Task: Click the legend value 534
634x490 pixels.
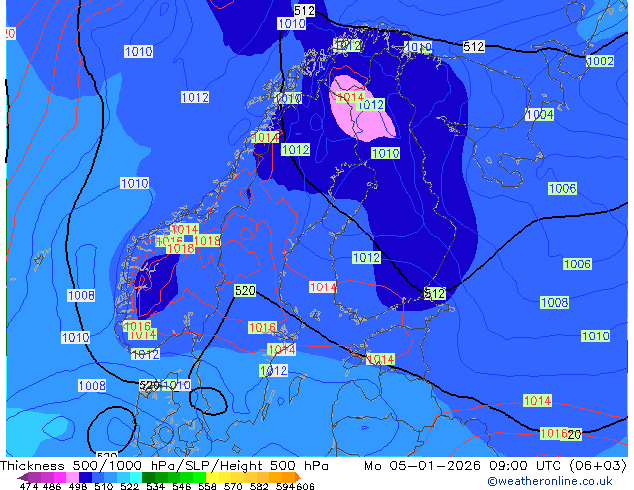Action: pyautogui.click(x=155, y=486)
